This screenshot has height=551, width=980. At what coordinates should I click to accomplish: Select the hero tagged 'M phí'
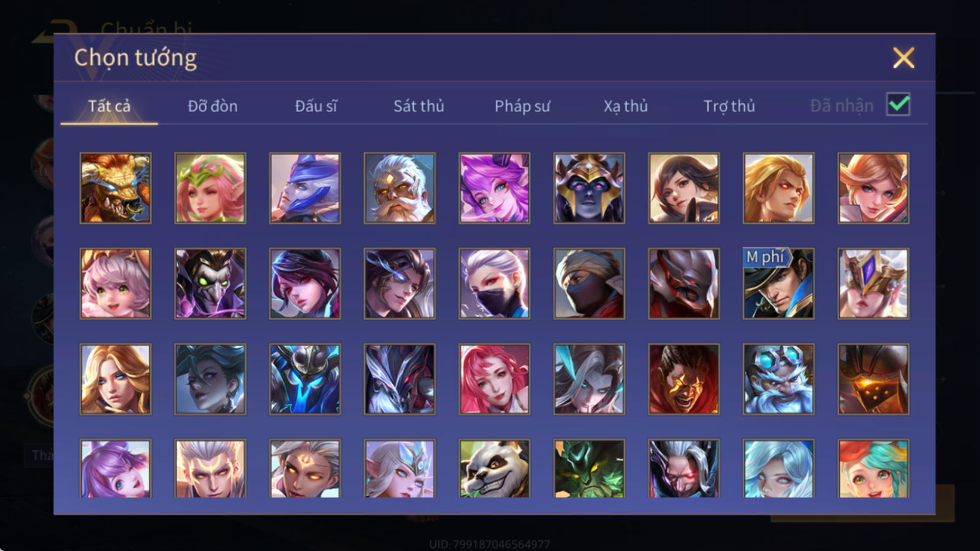779,284
